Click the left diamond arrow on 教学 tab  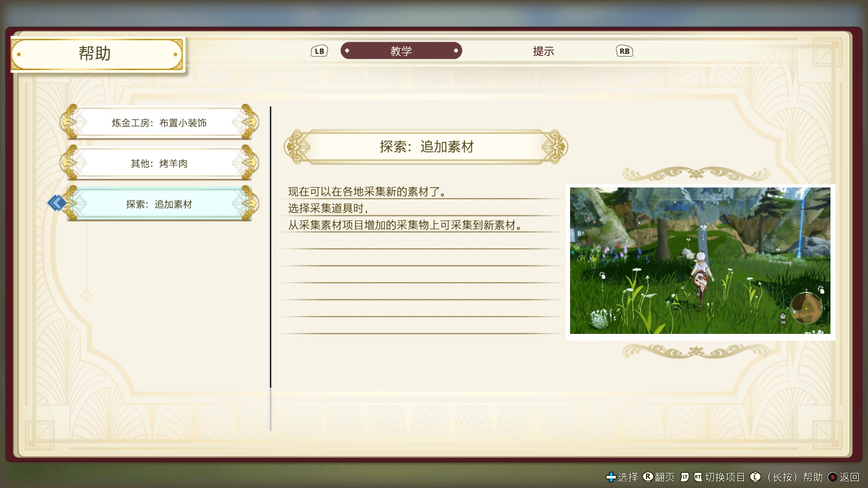click(347, 51)
